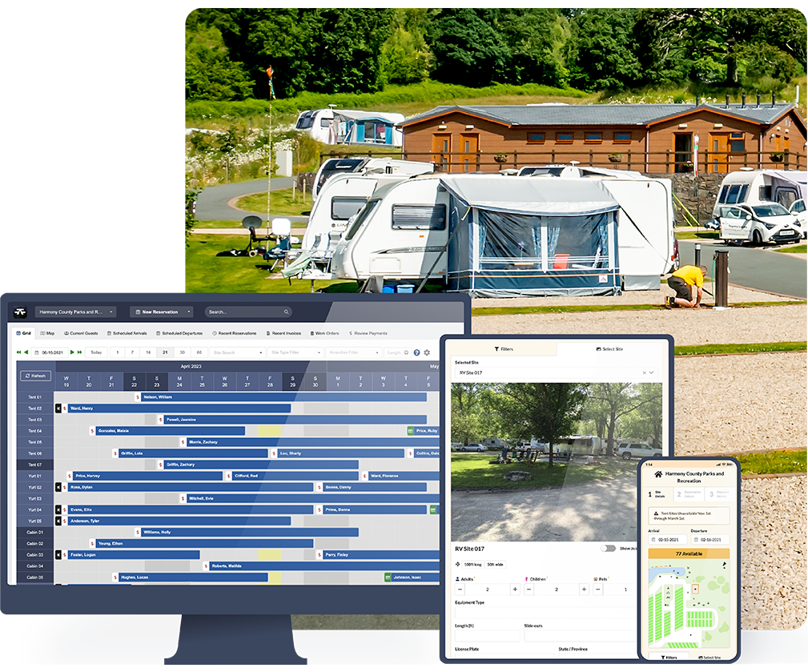Switch to the Grid tab
Screen dimensions: 808x672
pos(24,333)
